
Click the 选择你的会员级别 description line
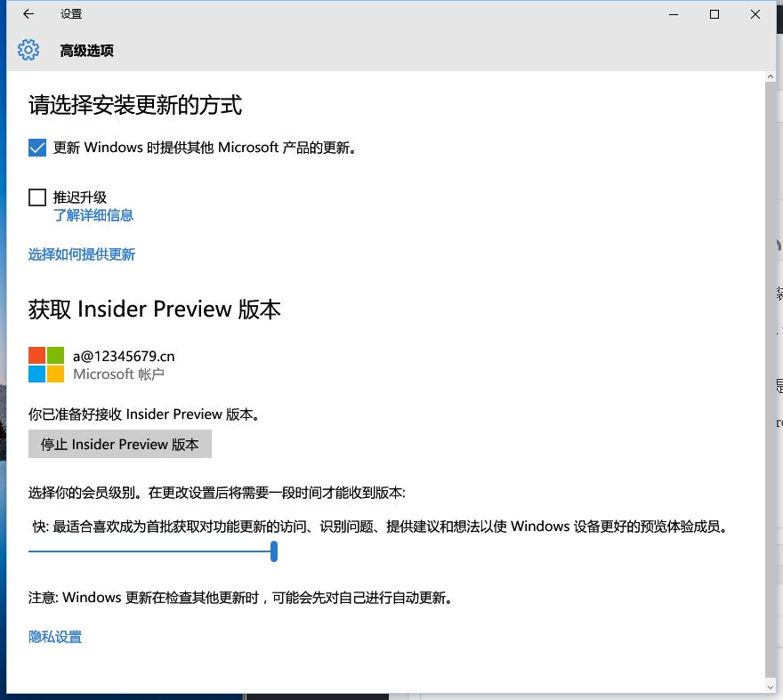(217, 493)
